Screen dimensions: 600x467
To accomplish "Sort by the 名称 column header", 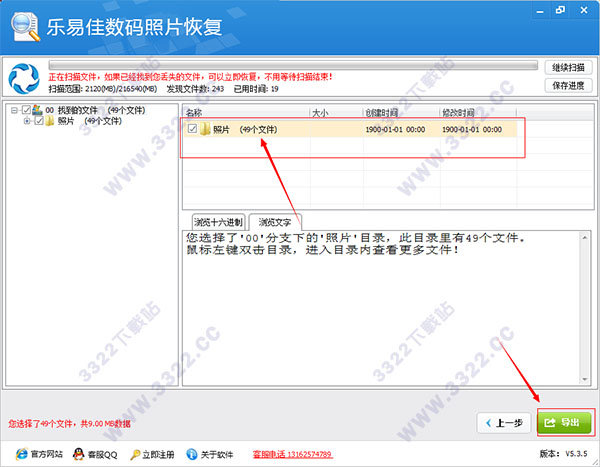I will 246,113.
